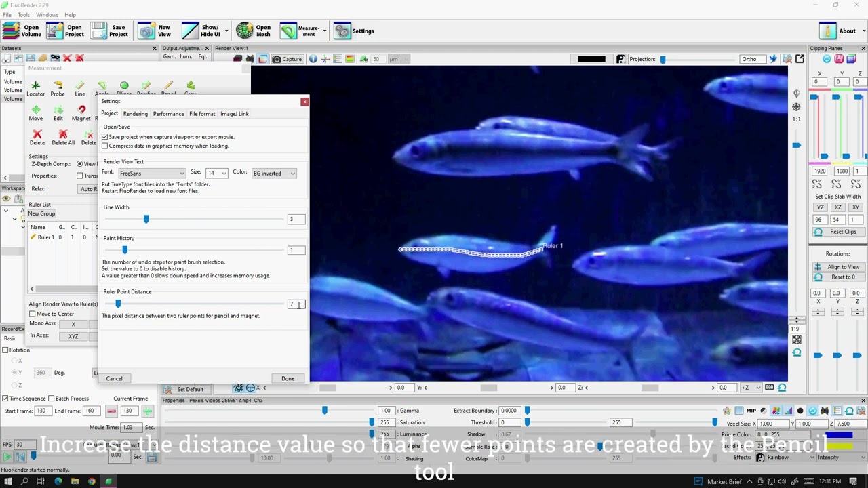Image resolution: width=868 pixels, height=488 pixels.
Task: Click the save movie disk icon
Action: point(152,457)
